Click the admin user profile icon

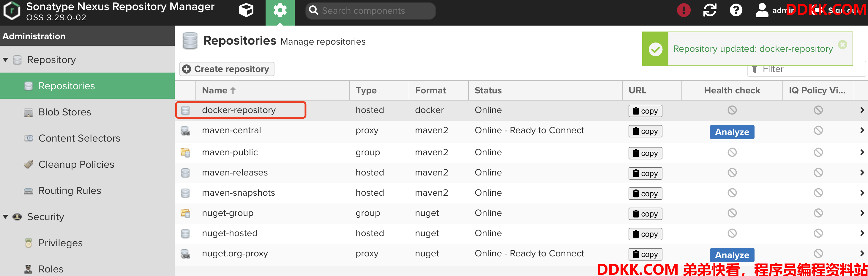(x=762, y=10)
